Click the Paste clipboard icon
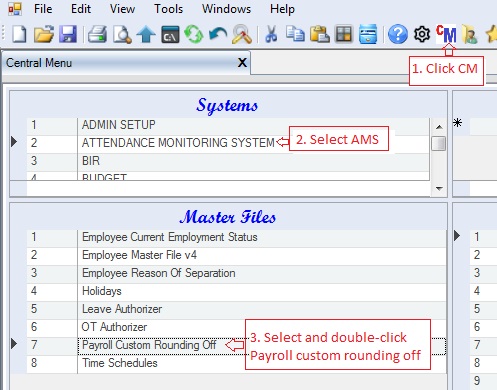Viewport: 497px width, 390px height. click(319, 34)
